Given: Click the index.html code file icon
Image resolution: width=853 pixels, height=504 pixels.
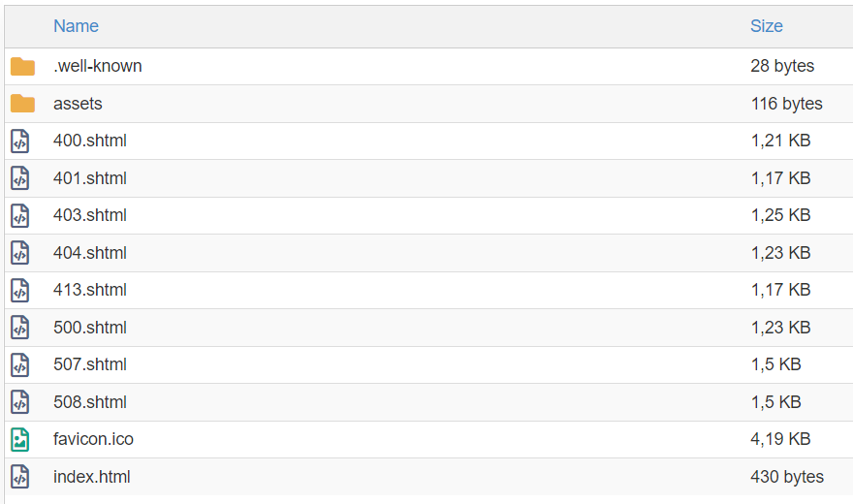Looking at the screenshot, I should tap(19, 477).
